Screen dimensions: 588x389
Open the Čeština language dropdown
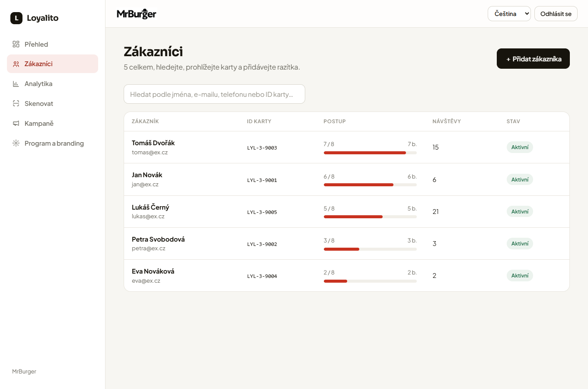click(509, 14)
